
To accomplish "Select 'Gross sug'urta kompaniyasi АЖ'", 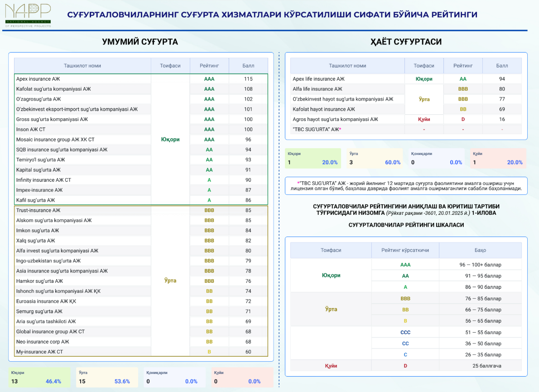I will tap(52, 119).
